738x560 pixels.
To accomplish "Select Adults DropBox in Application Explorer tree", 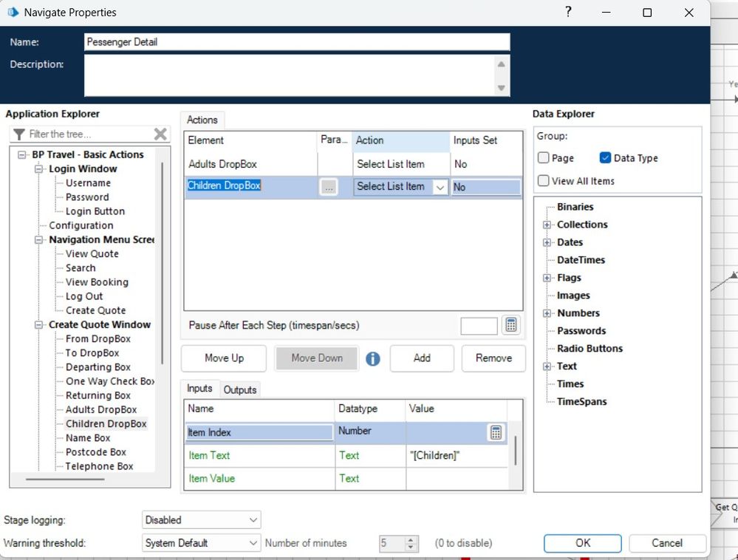I will tap(101, 409).
